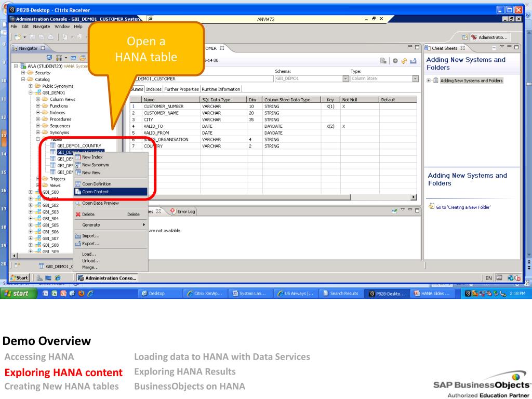Click the EN language indicator in remote taskbar
The width and height of the screenshot is (532, 399).
488,278
